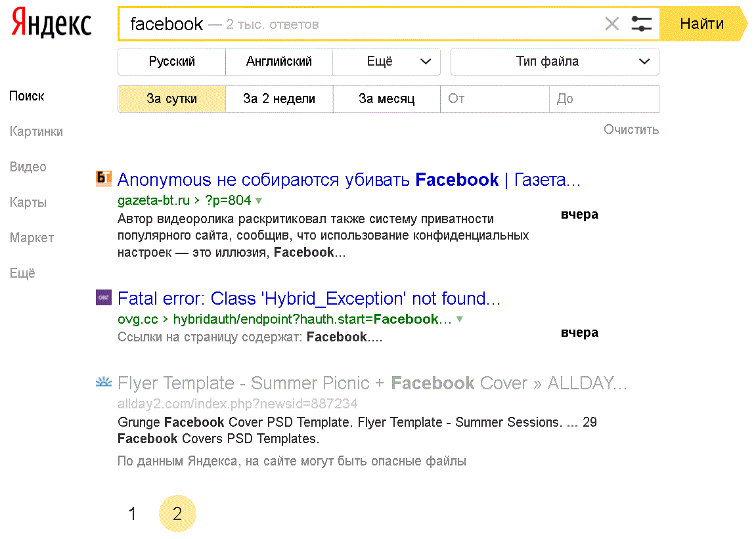Toggle the English language filter
The width and height of the screenshot is (756, 539).
(x=279, y=62)
